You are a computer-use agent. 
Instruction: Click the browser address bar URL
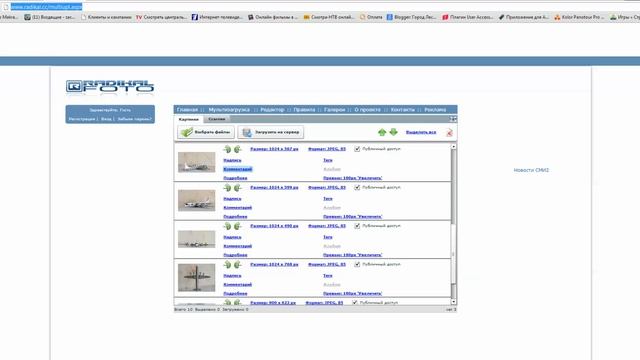(46, 7)
